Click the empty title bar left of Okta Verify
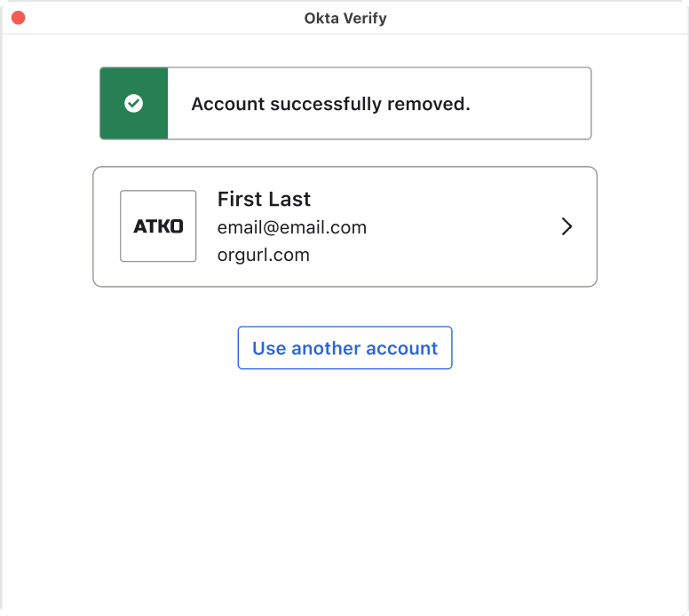This screenshot has height=616, width=689. tap(160, 18)
